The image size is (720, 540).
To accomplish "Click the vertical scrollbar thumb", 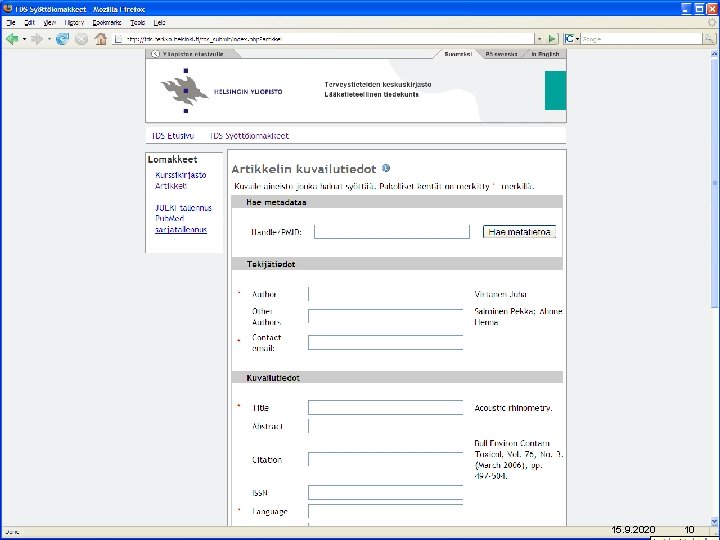I will click(x=714, y=183).
